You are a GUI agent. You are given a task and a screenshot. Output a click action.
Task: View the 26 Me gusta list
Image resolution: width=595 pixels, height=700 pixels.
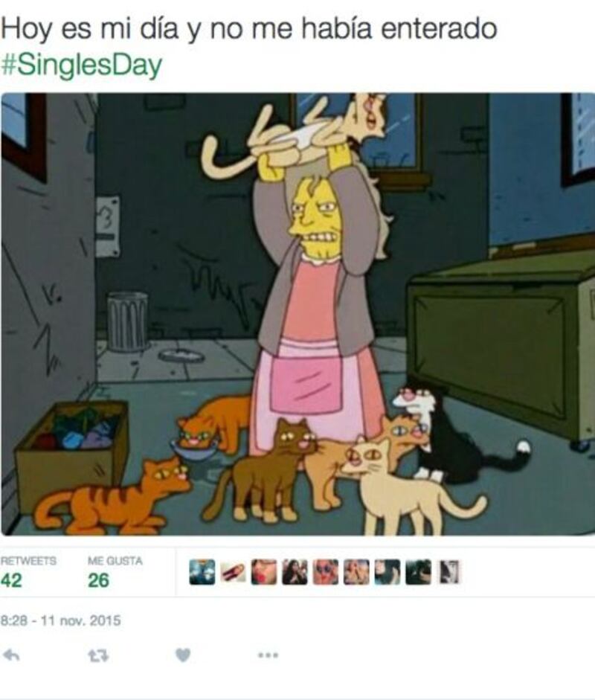(x=98, y=580)
